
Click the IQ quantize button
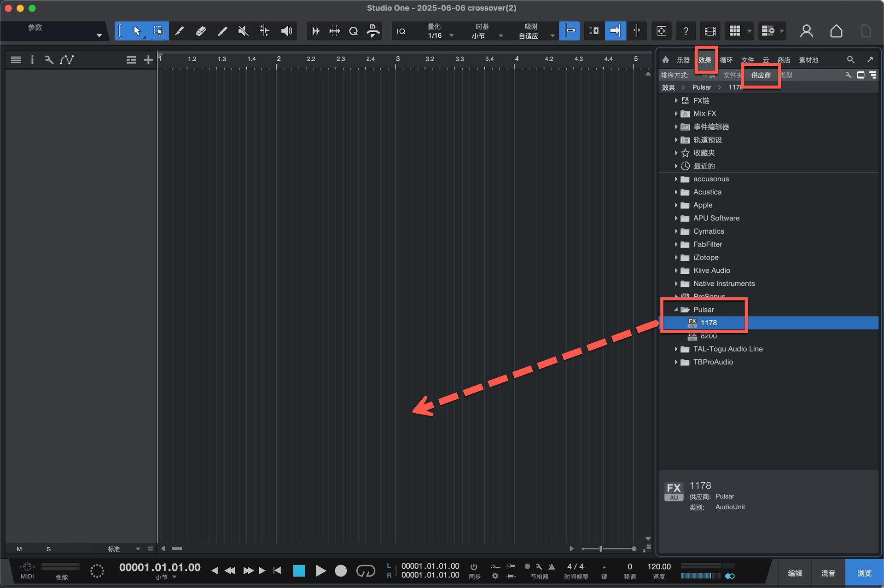click(401, 31)
